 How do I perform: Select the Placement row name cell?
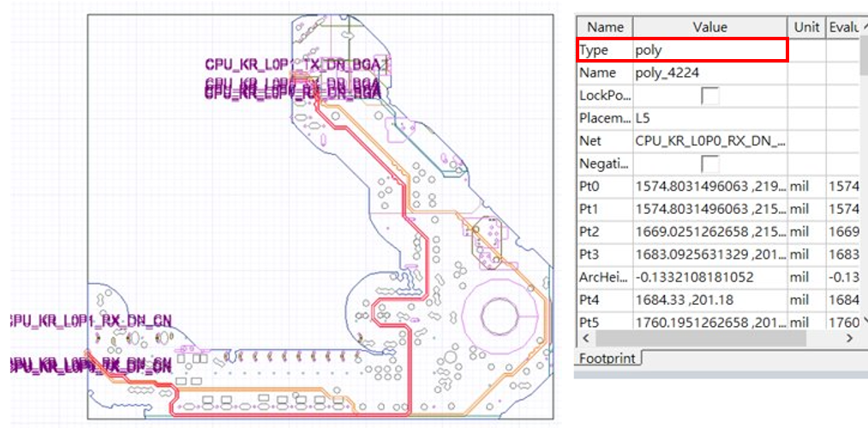pyautogui.click(x=605, y=118)
